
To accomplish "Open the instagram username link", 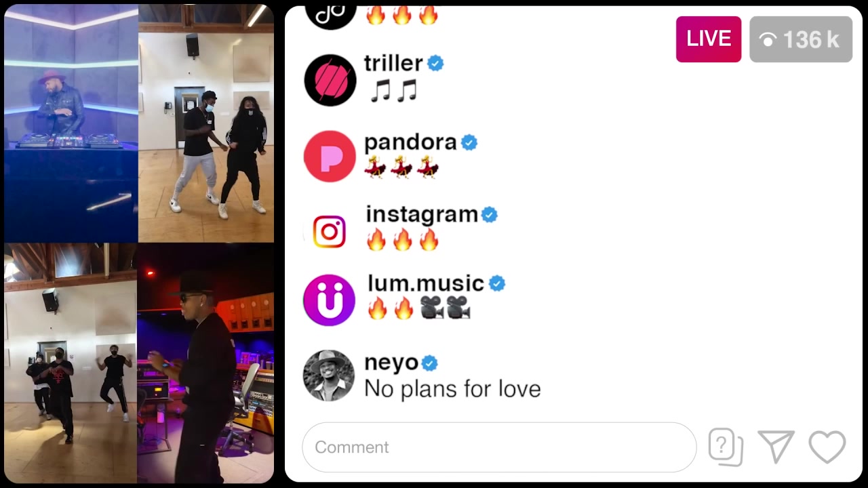I will click(x=422, y=214).
